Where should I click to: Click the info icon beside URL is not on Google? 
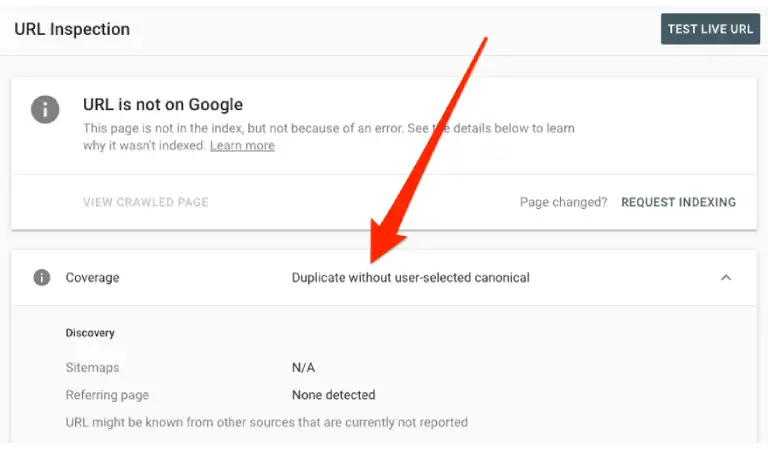pos(45,109)
